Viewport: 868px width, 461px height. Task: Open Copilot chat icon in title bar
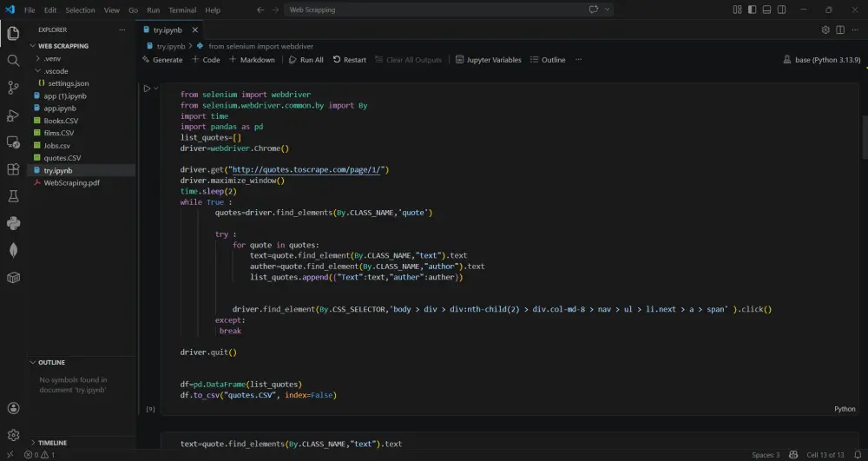click(x=594, y=10)
